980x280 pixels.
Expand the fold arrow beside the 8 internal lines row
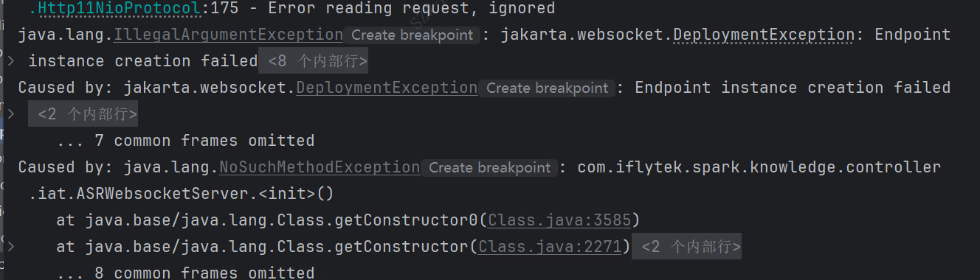coord(10,61)
